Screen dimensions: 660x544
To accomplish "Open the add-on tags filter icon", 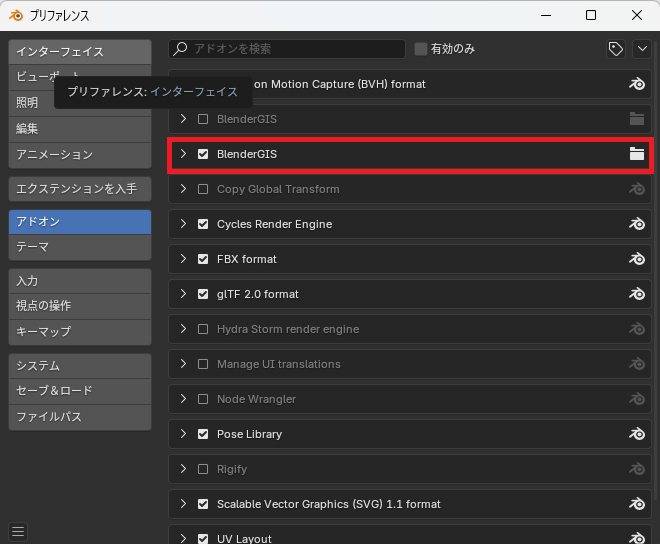I will pyautogui.click(x=616, y=49).
